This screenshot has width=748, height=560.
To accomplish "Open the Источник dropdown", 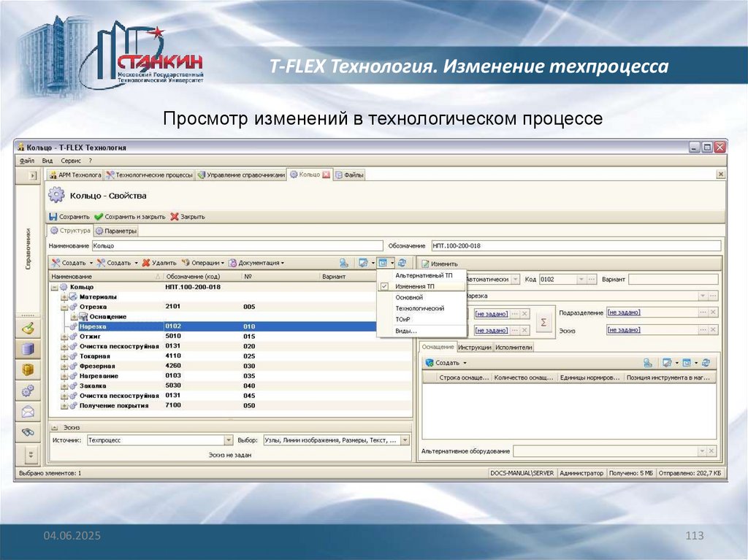I will point(229,440).
